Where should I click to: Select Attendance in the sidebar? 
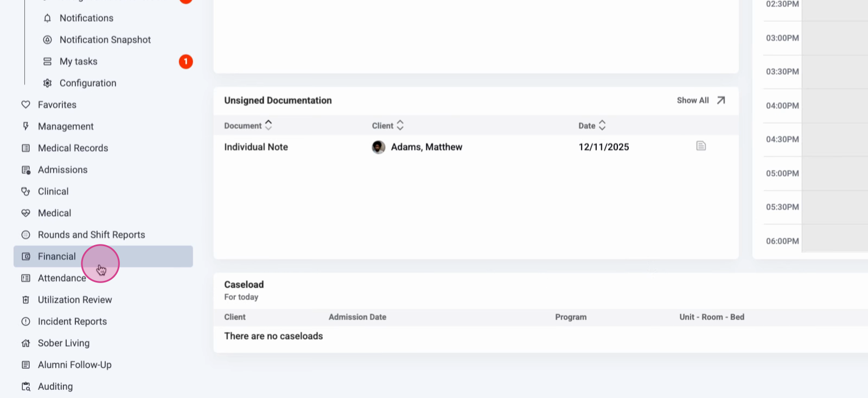(61, 278)
